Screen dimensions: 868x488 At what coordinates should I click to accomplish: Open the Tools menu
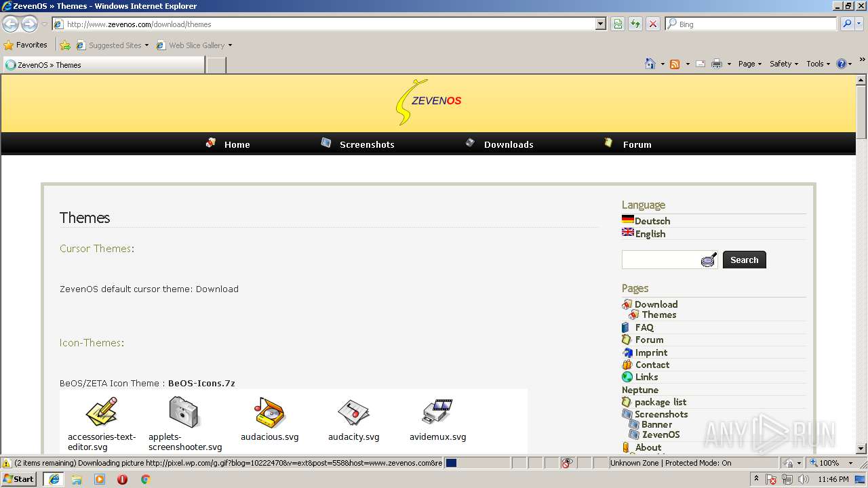pyautogui.click(x=818, y=64)
